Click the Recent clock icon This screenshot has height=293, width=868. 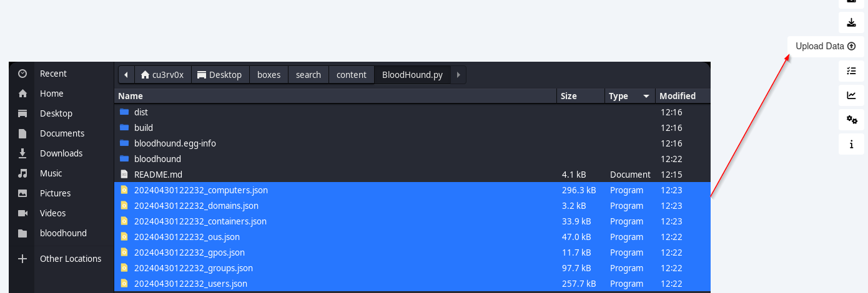22,74
